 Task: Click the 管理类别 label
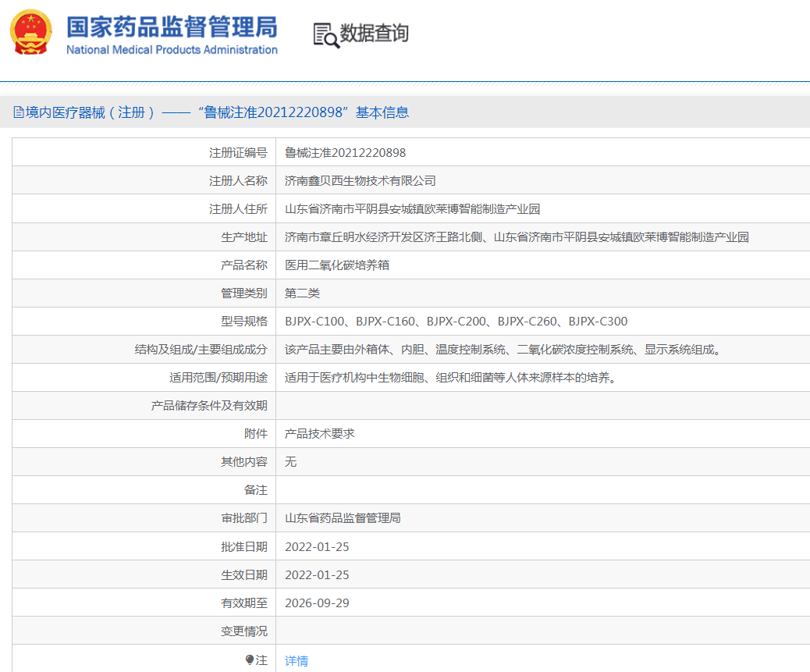(243, 293)
